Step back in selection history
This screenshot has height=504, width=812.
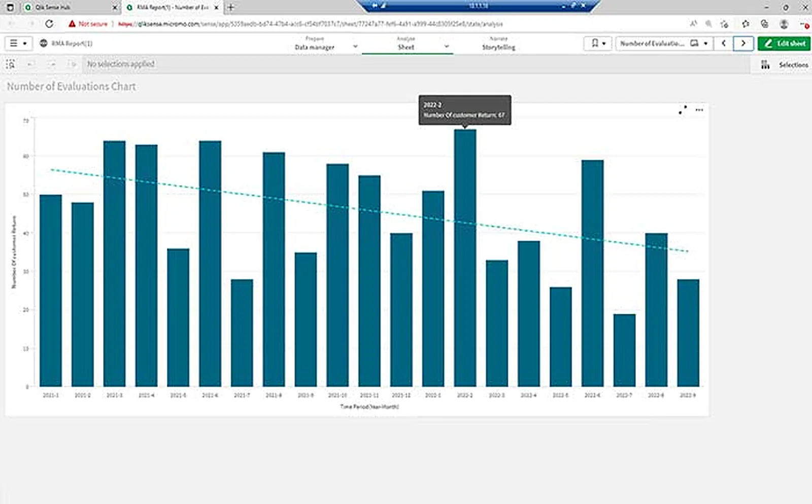(31, 64)
